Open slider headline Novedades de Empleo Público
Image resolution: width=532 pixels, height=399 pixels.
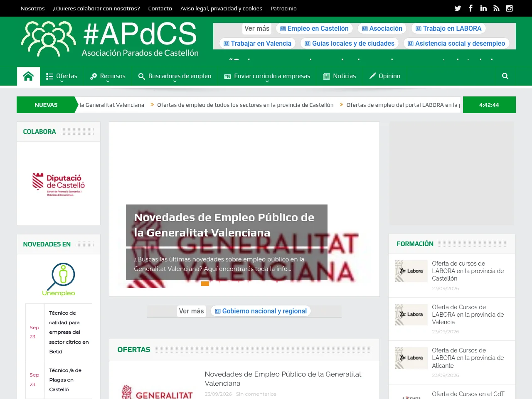pos(224,225)
